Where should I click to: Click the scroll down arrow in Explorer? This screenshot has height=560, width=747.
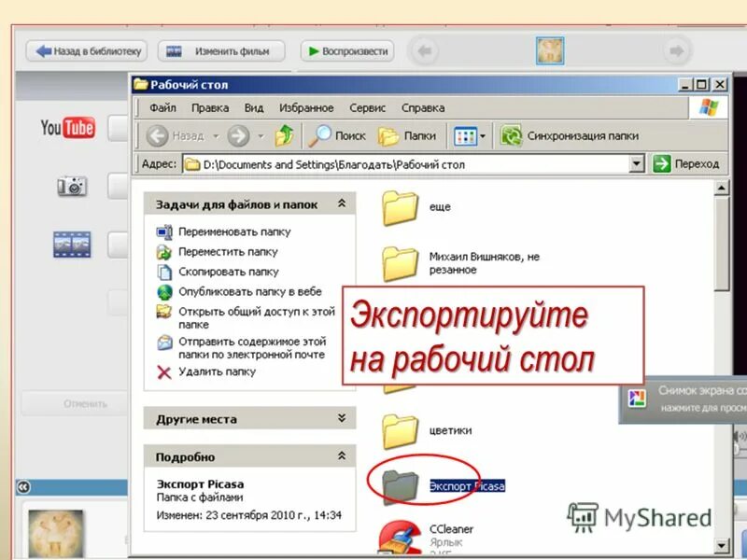pyautogui.click(x=722, y=546)
